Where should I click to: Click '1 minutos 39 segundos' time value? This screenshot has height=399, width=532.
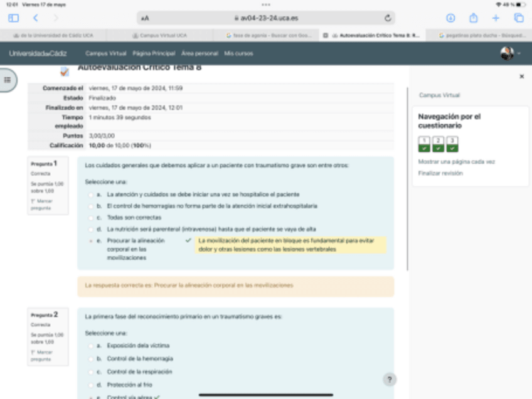pos(120,117)
